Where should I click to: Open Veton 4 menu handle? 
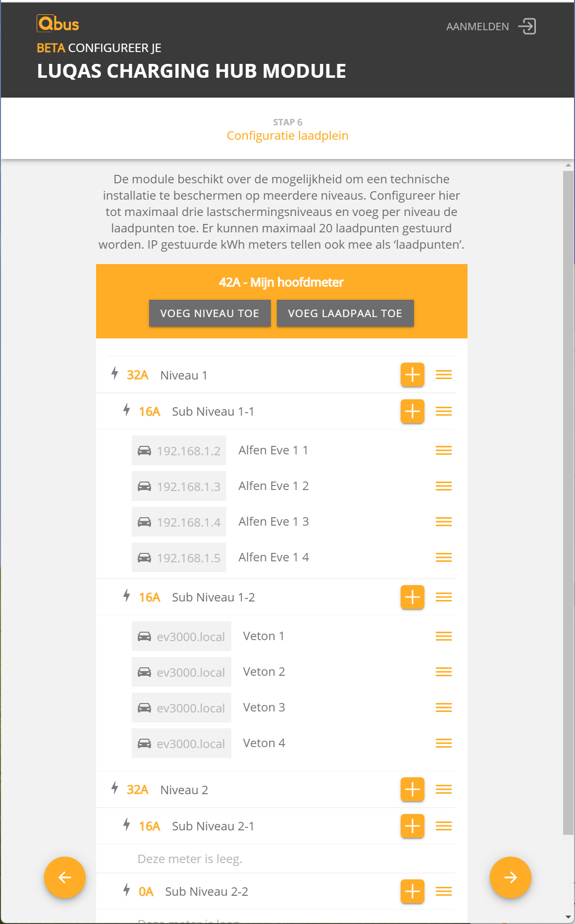[x=444, y=743]
